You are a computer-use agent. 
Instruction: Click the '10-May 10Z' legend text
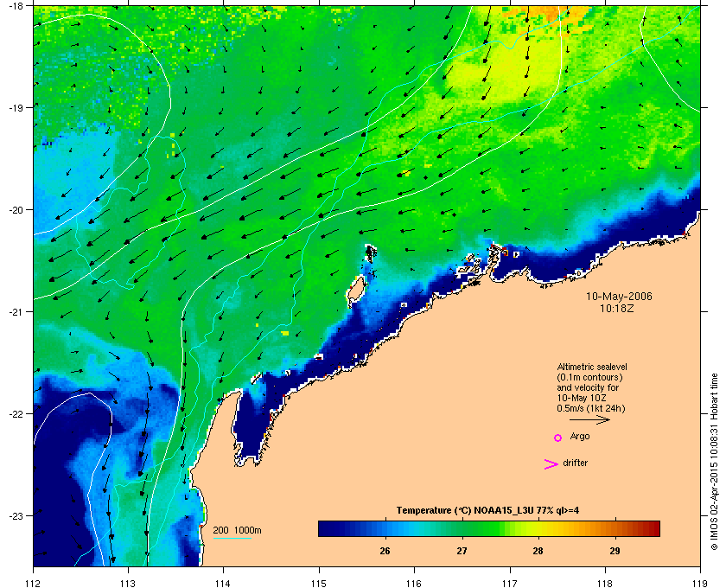coord(582,398)
